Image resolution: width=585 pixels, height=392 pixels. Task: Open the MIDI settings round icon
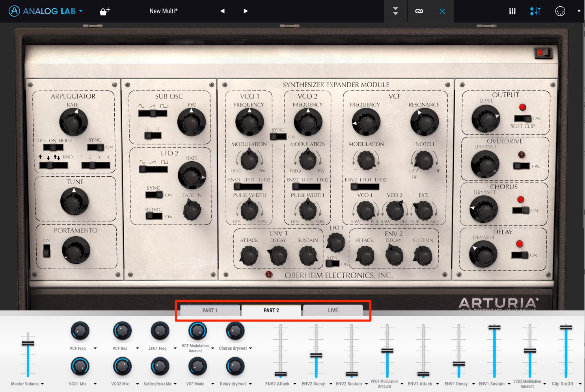(560, 11)
